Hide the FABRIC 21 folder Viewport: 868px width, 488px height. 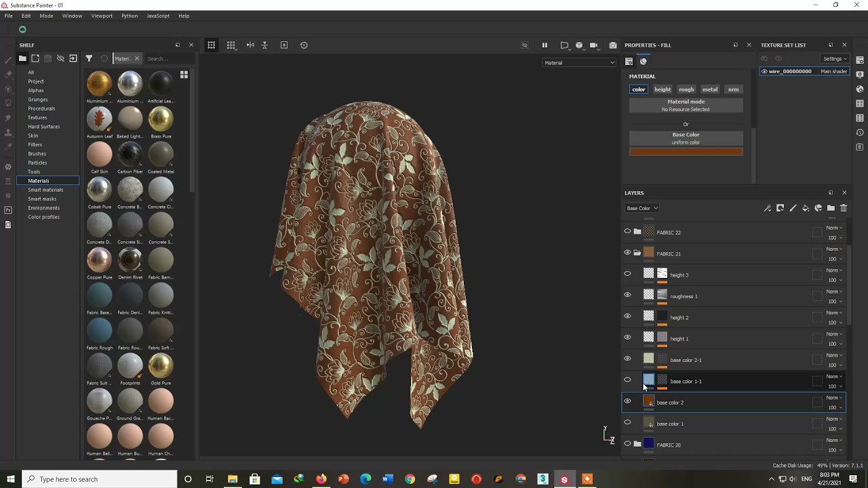627,253
